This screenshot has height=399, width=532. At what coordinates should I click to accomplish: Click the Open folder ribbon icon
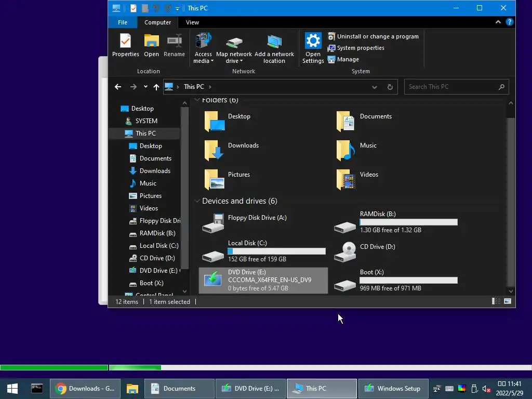click(x=151, y=45)
